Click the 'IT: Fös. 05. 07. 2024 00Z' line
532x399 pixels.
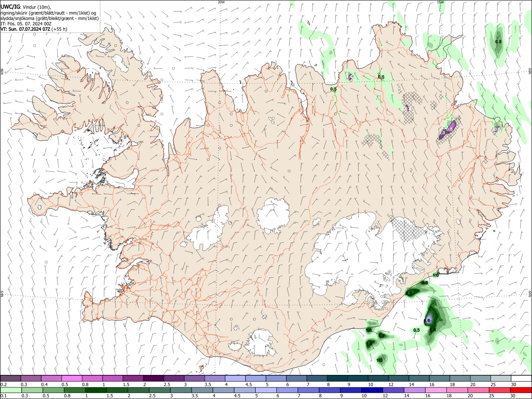[x=26, y=24]
